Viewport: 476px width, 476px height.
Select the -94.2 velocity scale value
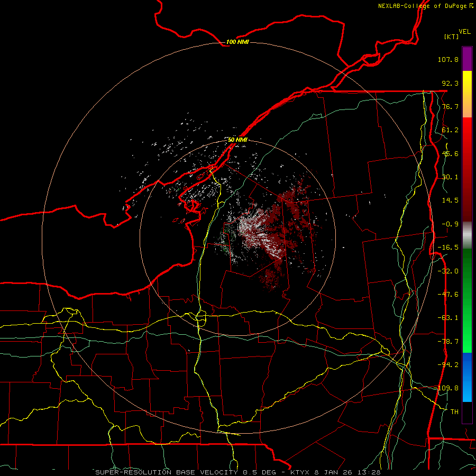[448, 365]
